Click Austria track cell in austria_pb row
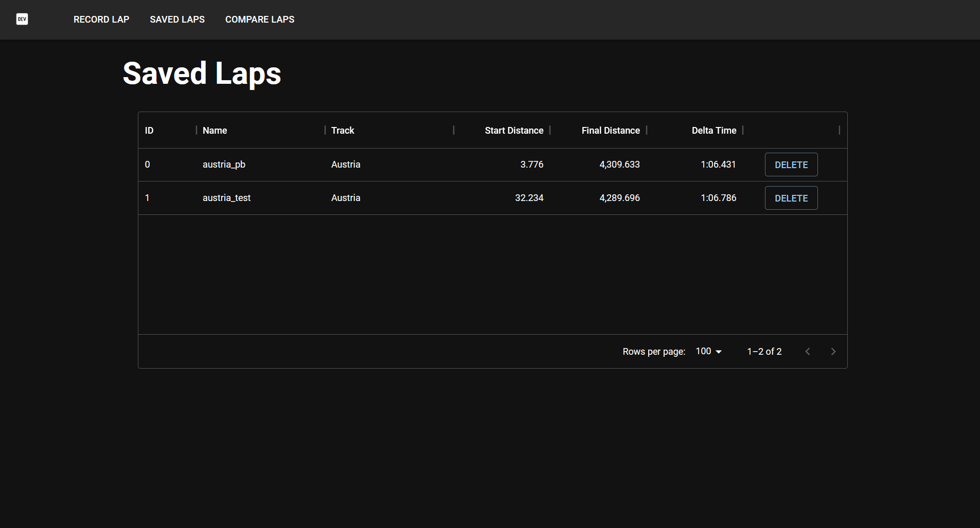The image size is (980, 528). pyautogui.click(x=389, y=165)
